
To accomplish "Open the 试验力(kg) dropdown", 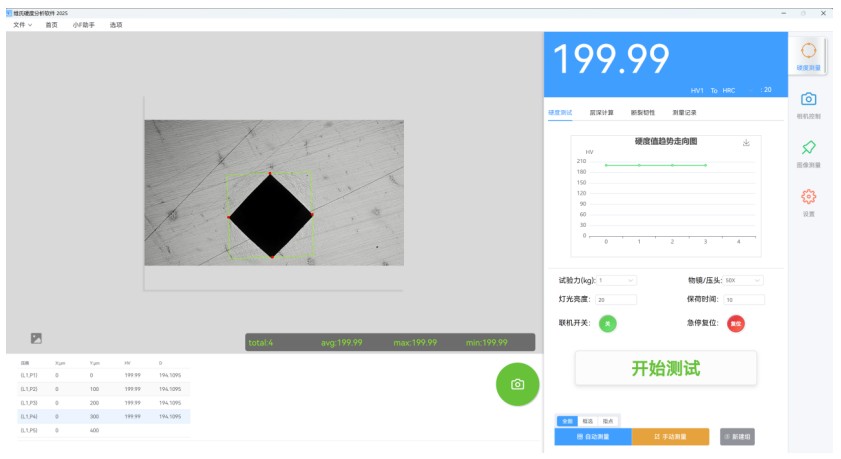I will (x=616, y=280).
